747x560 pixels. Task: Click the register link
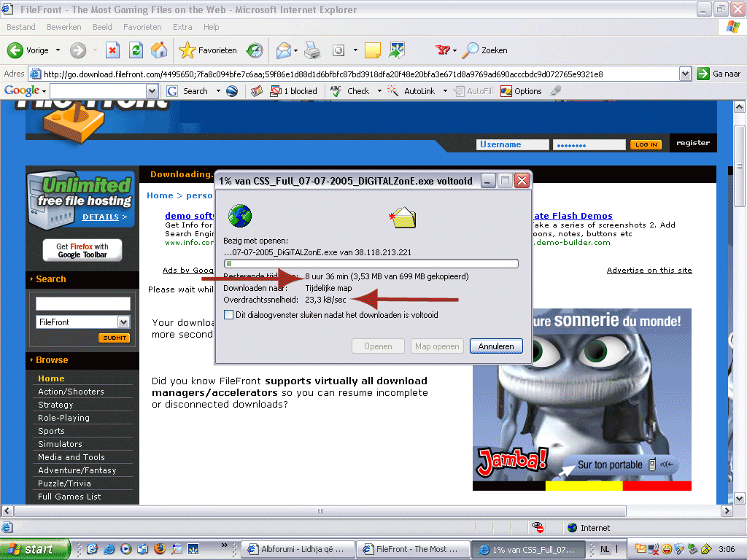(x=693, y=143)
